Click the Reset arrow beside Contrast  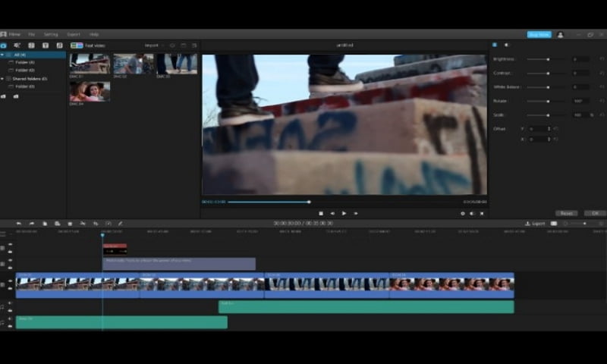602,73
